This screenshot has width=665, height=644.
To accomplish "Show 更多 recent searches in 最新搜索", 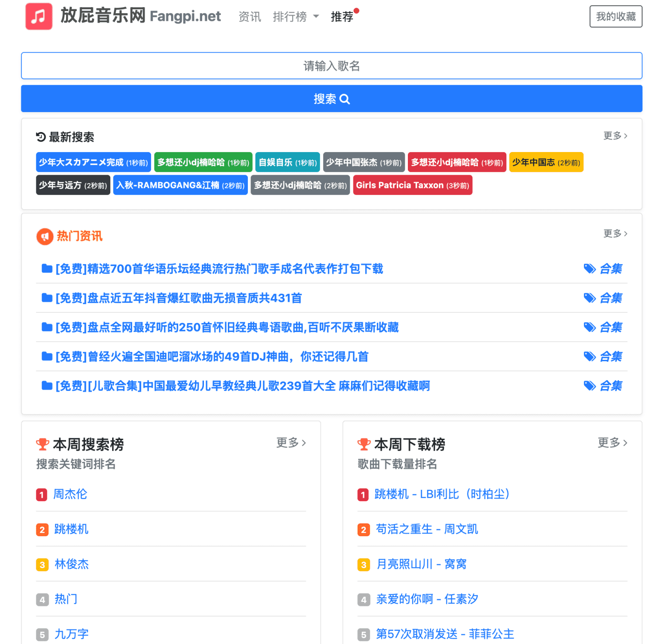I will point(615,136).
